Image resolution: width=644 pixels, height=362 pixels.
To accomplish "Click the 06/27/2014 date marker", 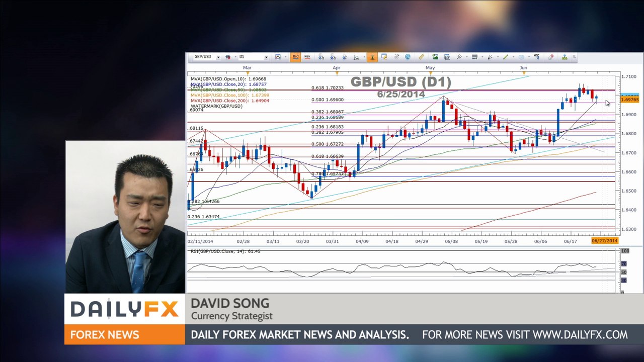I will click(605, 241).
